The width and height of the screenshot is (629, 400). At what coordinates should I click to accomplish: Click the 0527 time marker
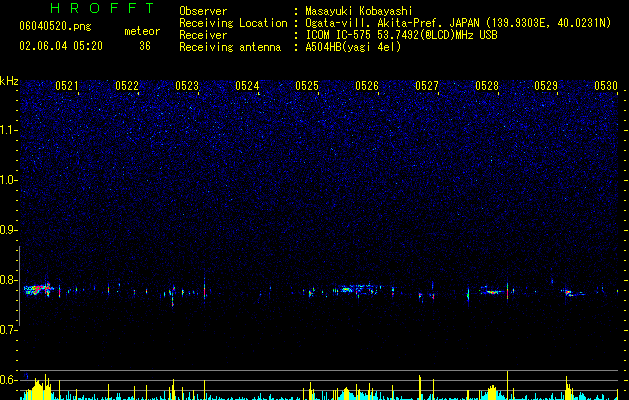[427, 86]
